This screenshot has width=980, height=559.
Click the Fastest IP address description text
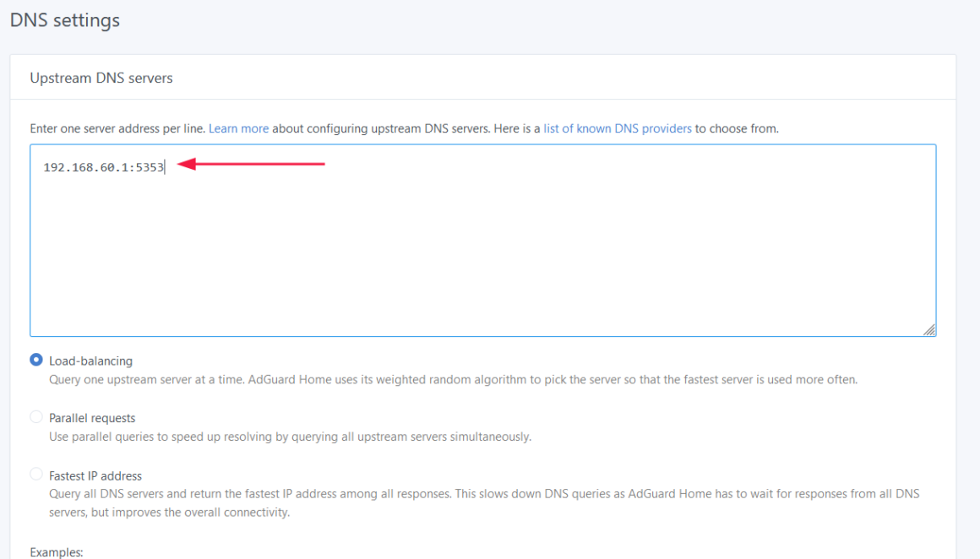point(484,502)
